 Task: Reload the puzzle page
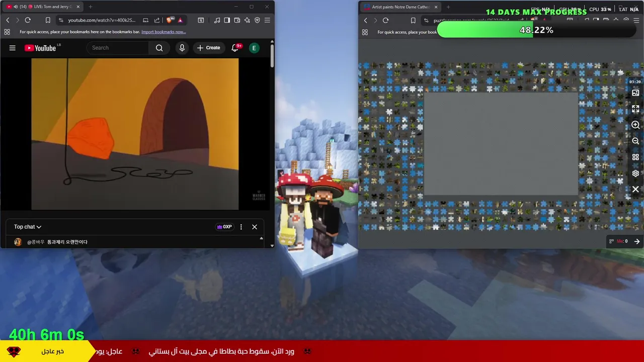pyautogui.click(x=385, y=21)
